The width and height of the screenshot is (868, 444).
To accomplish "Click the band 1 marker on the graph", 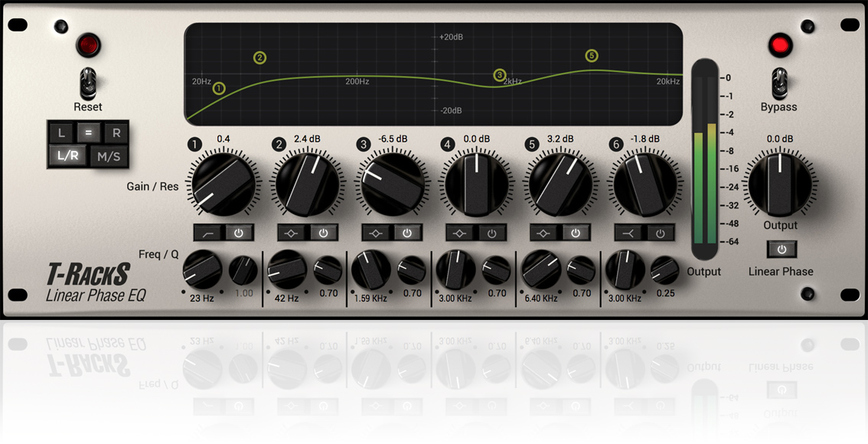I will click(x=219, y=88).
